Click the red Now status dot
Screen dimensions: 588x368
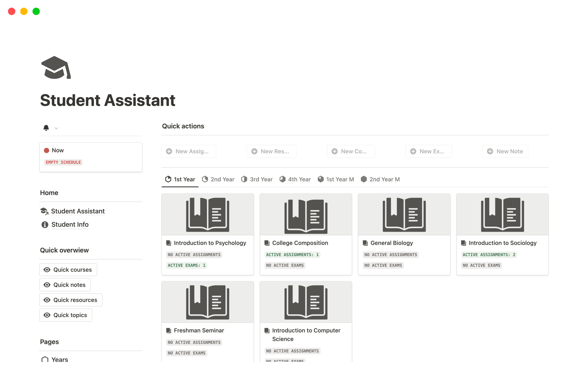click(47, 150)
